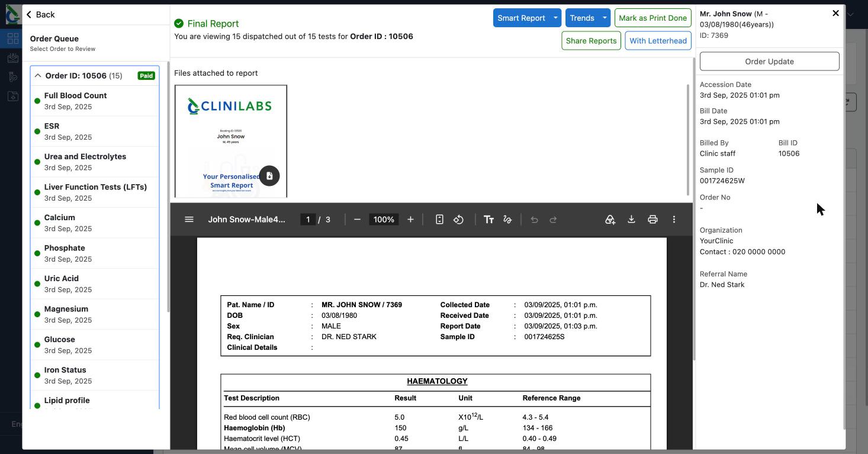
Task: Click the Trends button
Action: pyautogui.click(x=582, y=18)
